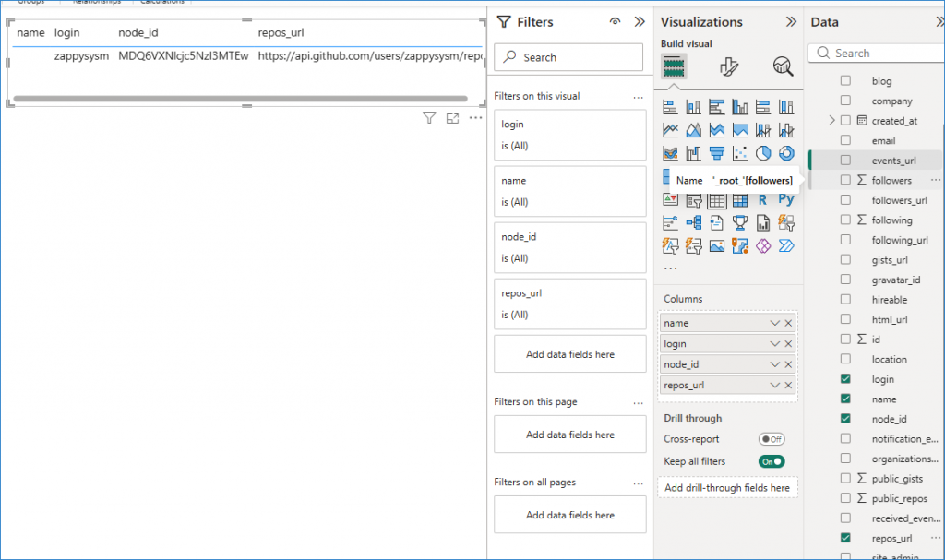Image resolution: width=945 pixels, height=560 pixels.
Task: Select the Stacked bar chart visual
Action: tap(670, 107)
